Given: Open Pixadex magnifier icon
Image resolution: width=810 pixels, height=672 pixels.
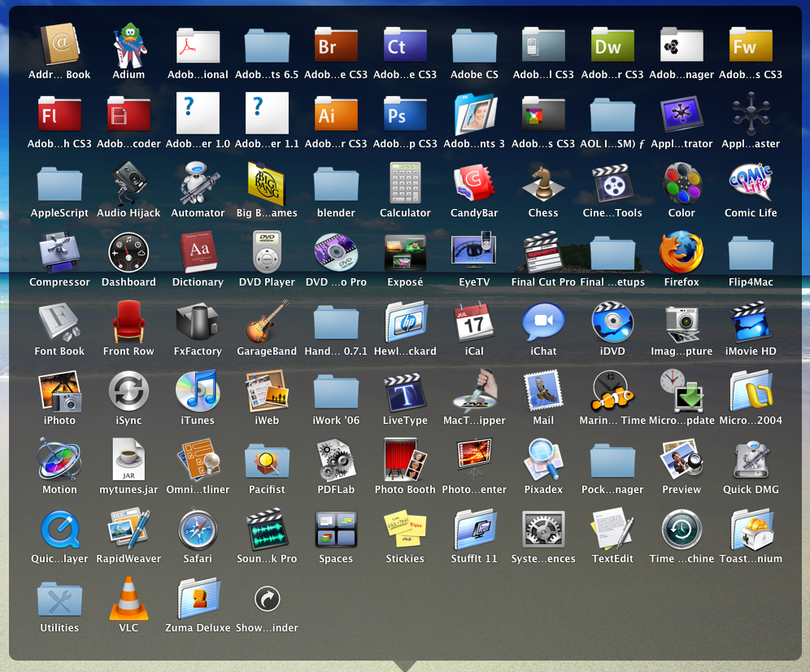Looking at the screenshot, I should [543, 460].
